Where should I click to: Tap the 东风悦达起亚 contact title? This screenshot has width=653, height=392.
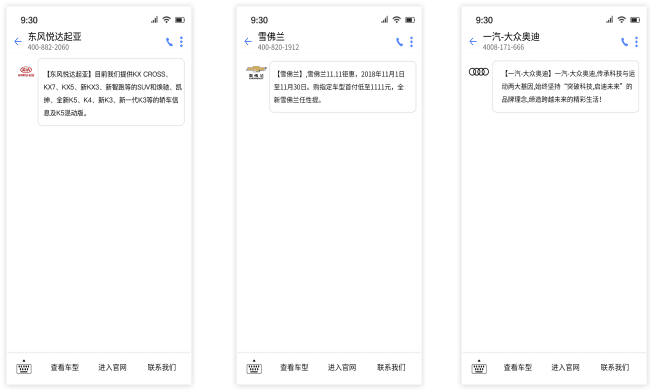55,37
